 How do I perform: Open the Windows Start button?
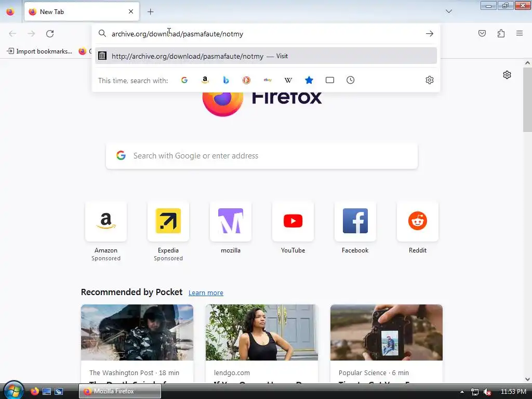[13, 391]
